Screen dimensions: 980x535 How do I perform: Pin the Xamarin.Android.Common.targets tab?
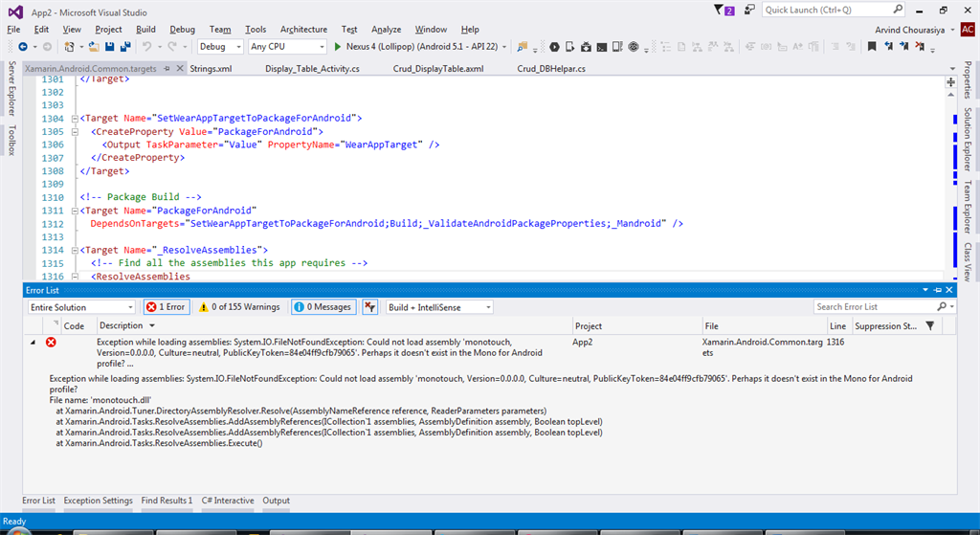click(167, 69)
